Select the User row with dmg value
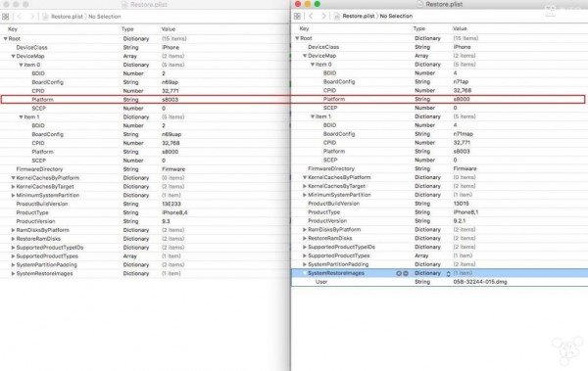The image size is (588, 371). [439, 282]
